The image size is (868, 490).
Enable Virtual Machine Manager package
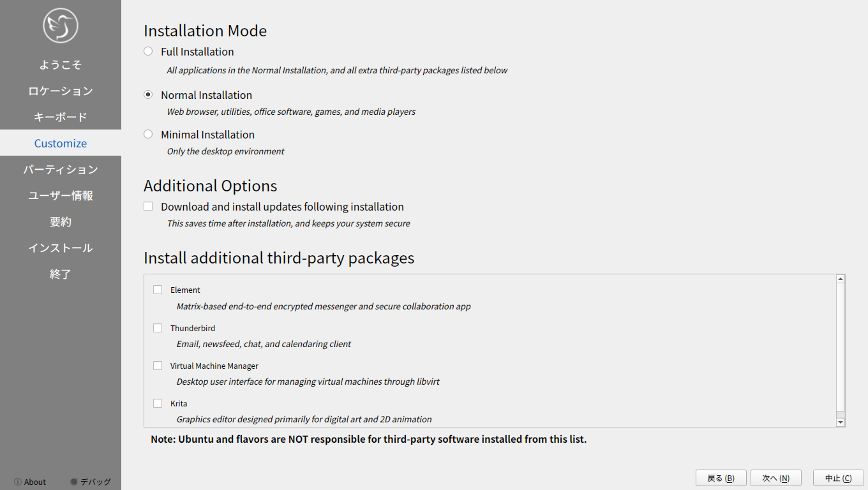[158, 366]
